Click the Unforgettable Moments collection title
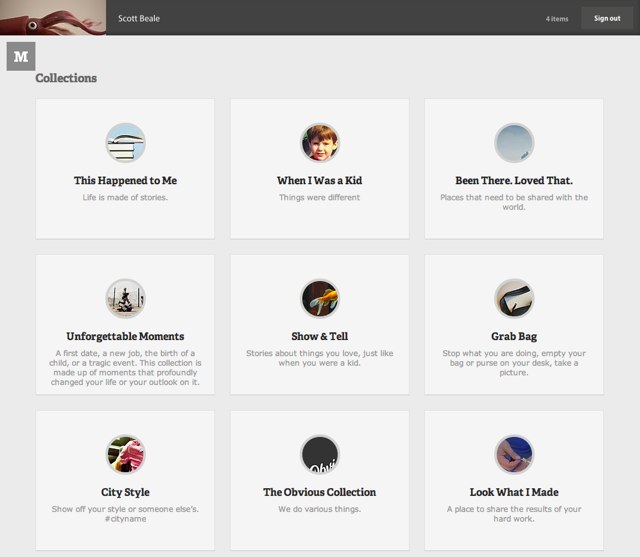The height and width of the screenshot is (557, 640). point(126,337)
